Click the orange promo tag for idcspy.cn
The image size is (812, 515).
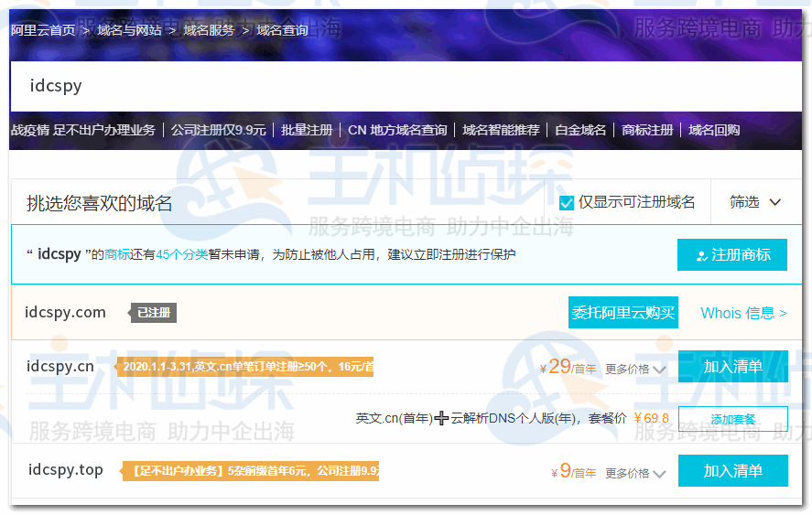click(244, 367)
